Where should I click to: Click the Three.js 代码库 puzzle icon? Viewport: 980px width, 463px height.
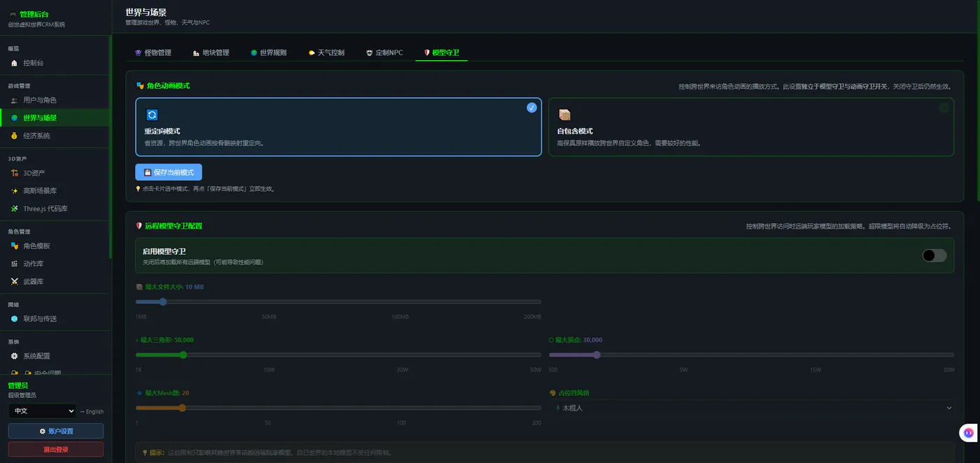14,208
